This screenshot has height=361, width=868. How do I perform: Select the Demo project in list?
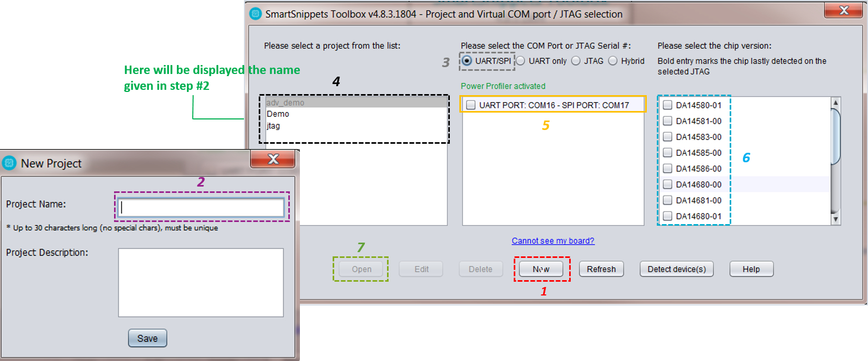[x=278, y=114]
